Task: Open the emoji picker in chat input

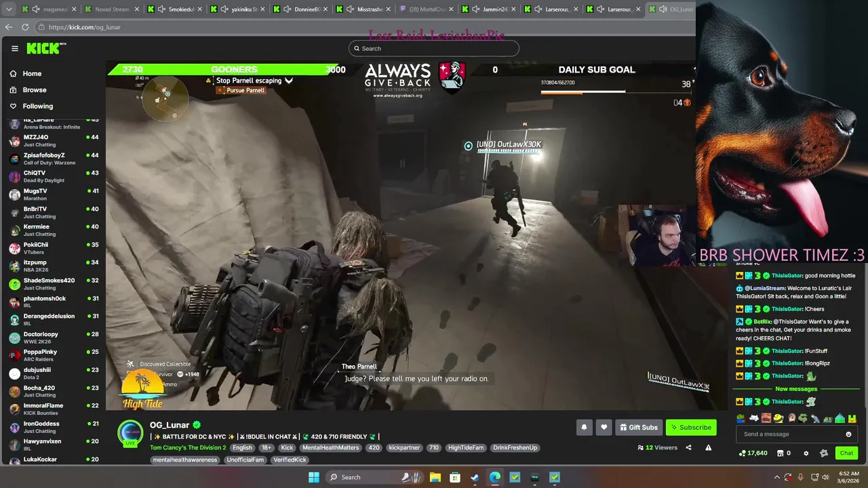Action: 848,434
